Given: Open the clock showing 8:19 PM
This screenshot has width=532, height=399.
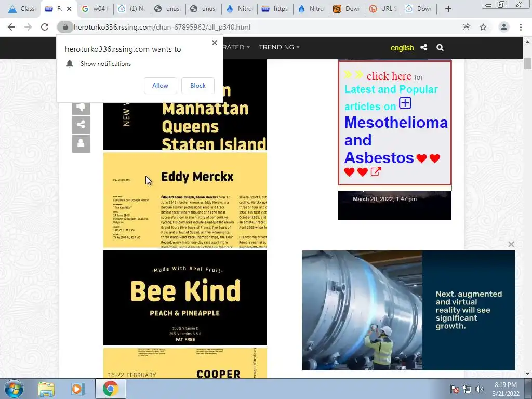Looking at the screenshot, I should coord(506,389).
